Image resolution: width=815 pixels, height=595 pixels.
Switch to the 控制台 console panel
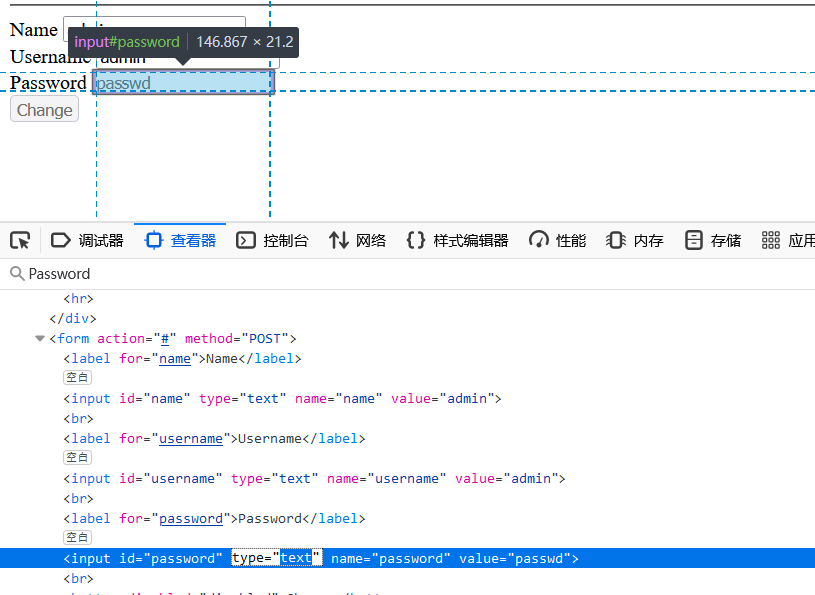tap(272, 241)
